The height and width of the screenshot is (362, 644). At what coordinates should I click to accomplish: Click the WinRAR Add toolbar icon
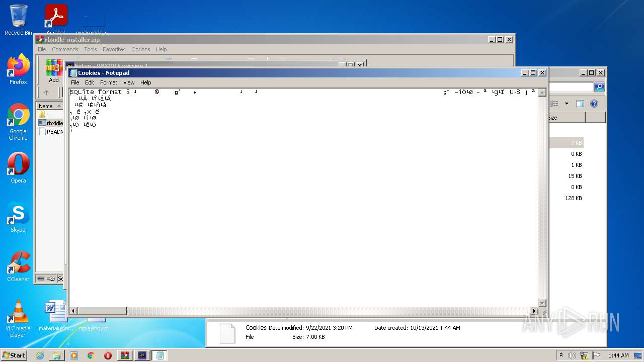[x=54, y=71]
